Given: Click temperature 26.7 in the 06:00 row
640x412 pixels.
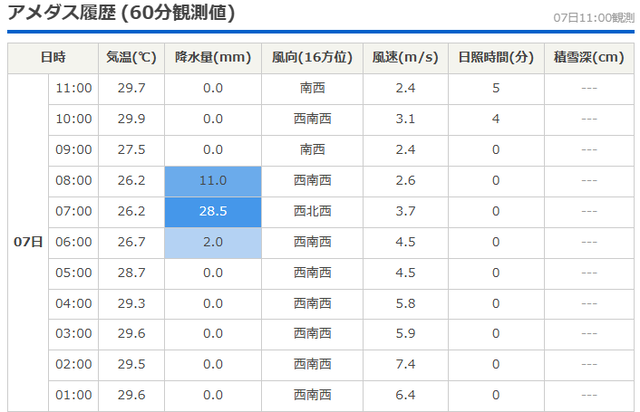Looking at the screenshot, I should [x=131, y=242].
